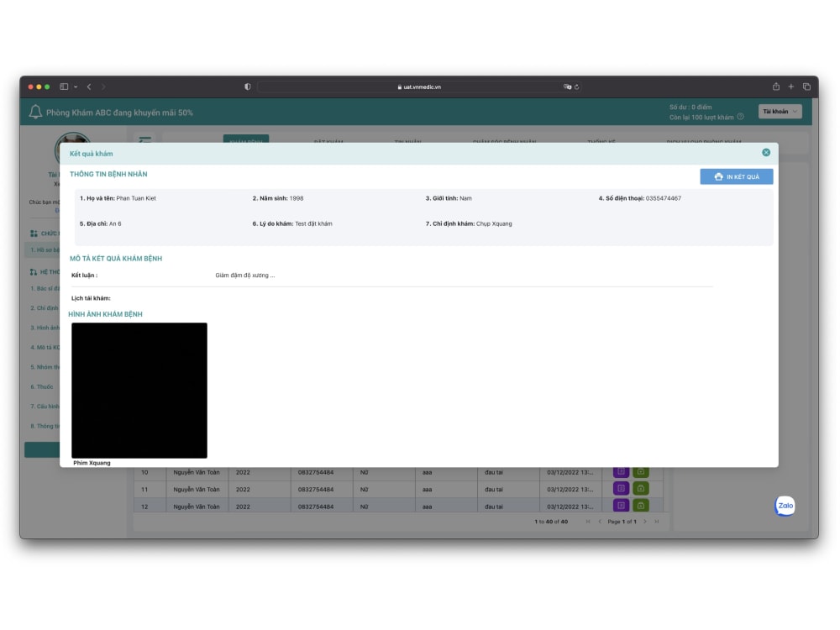Click the translate icon in address bar

[567, 87]
